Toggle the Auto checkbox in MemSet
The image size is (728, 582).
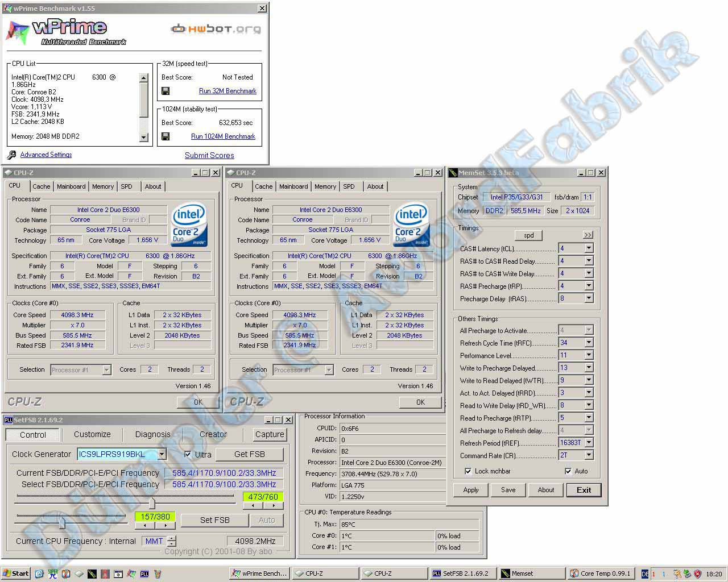(568, 471)
